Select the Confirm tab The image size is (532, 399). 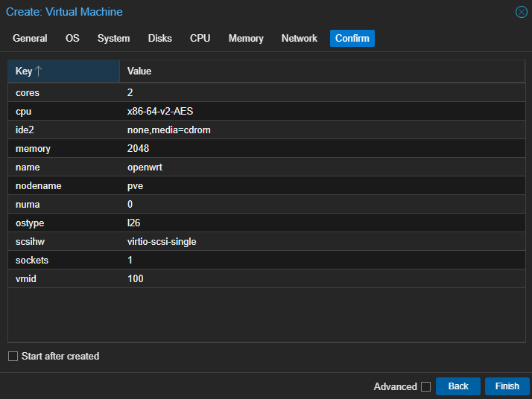coord(352,38)
